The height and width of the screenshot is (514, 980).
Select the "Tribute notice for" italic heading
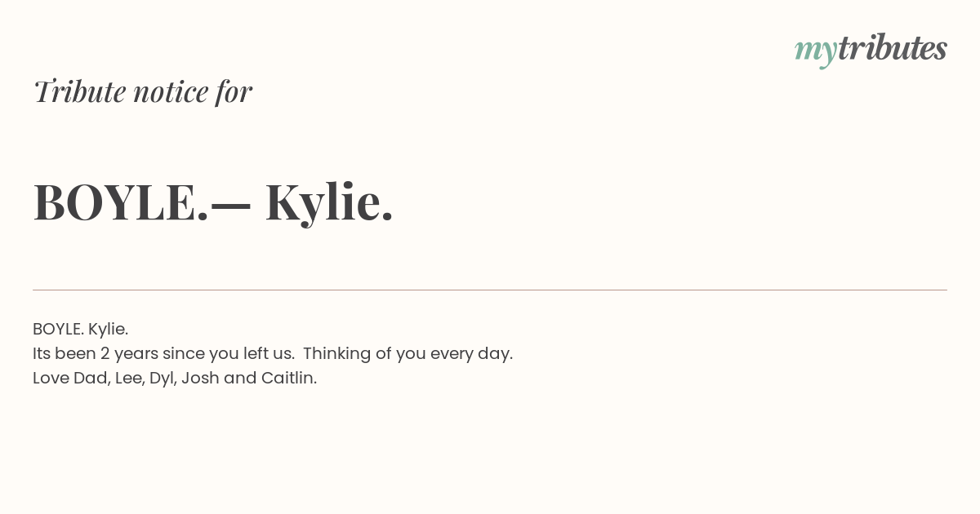point(142,91)
